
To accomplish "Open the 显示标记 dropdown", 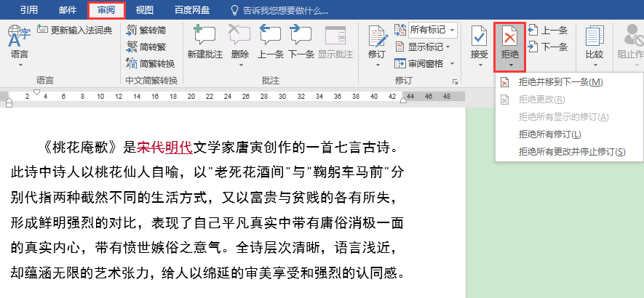I will 422,47.
